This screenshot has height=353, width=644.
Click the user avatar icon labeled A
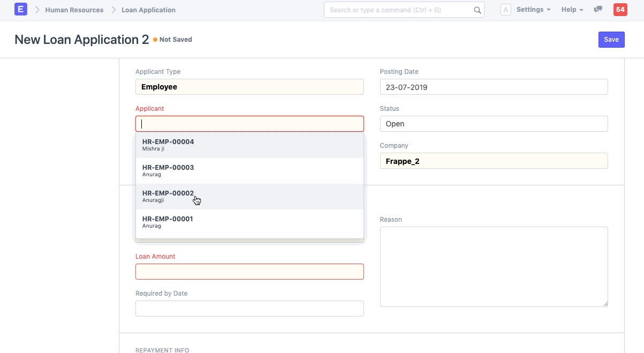click(505, 10)
